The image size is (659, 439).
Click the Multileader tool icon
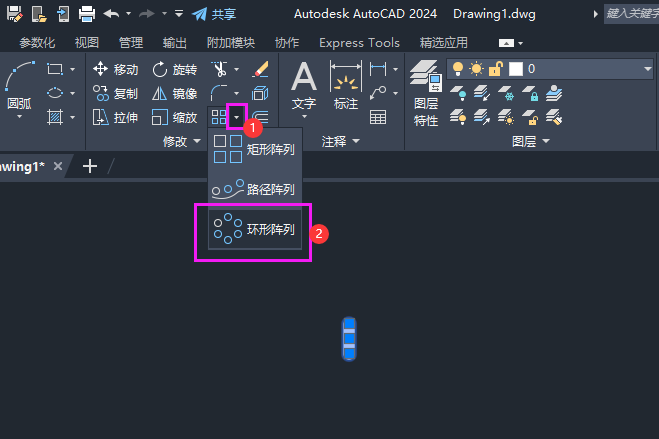coord(378,93)
